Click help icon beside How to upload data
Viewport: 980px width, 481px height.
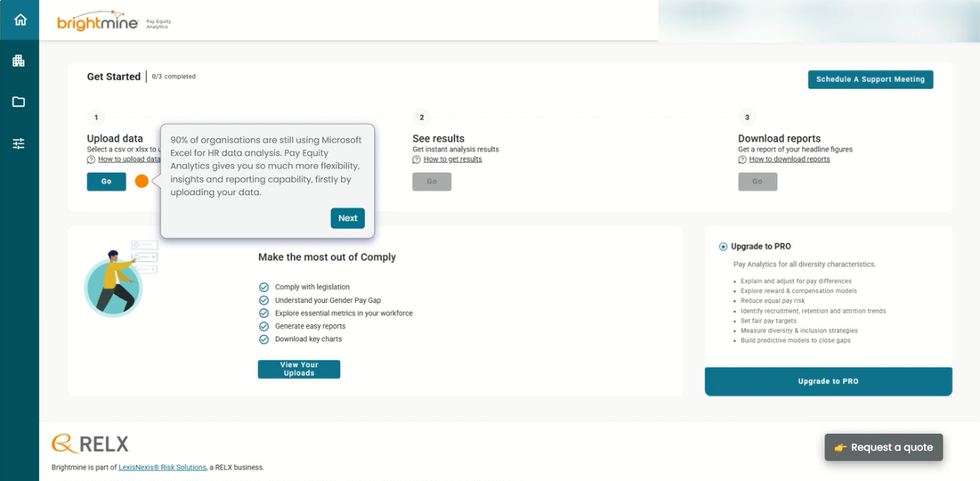[x=92, y=159]
